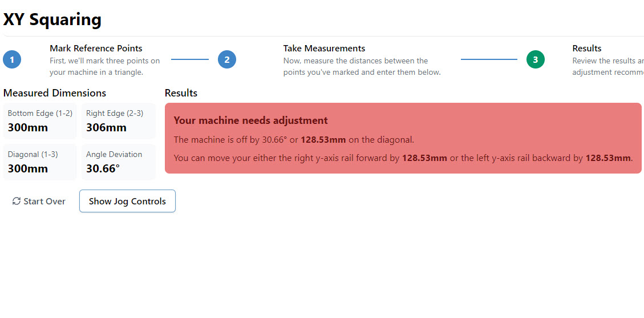This screenshot has height=318, width=644.
Task: Click the connector line between steps 1 and 2
Action: tap(190, 59)
